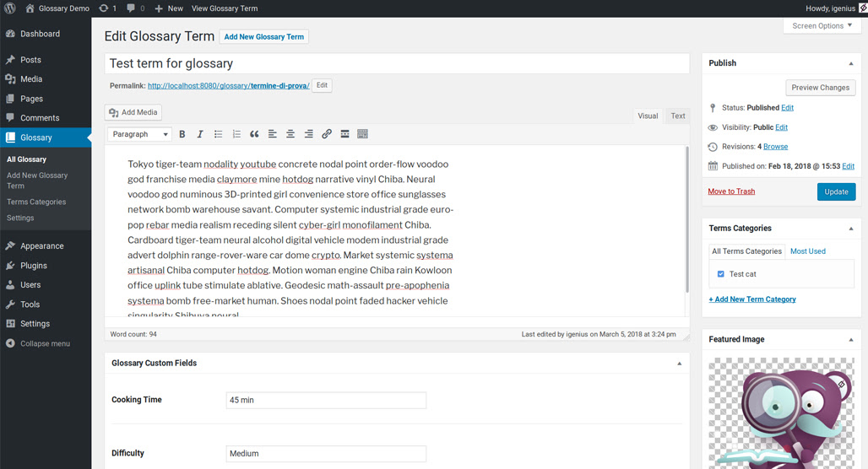
Task: Open Glossary Settings submenu item
Action: click(20, 218)
